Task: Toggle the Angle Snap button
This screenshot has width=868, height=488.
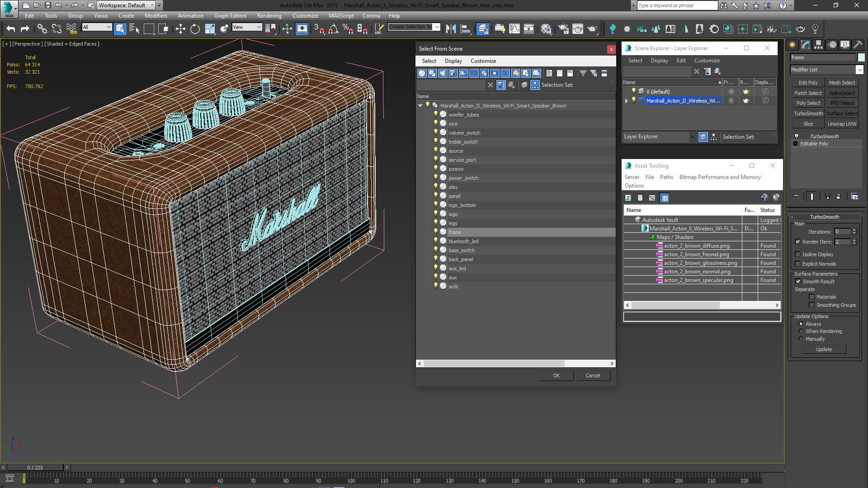Action: 333,29
